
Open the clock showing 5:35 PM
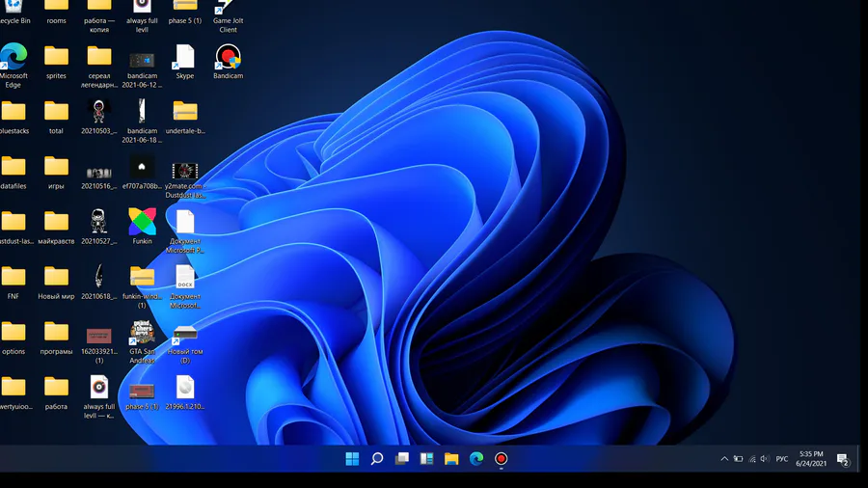tap(811, 459)
